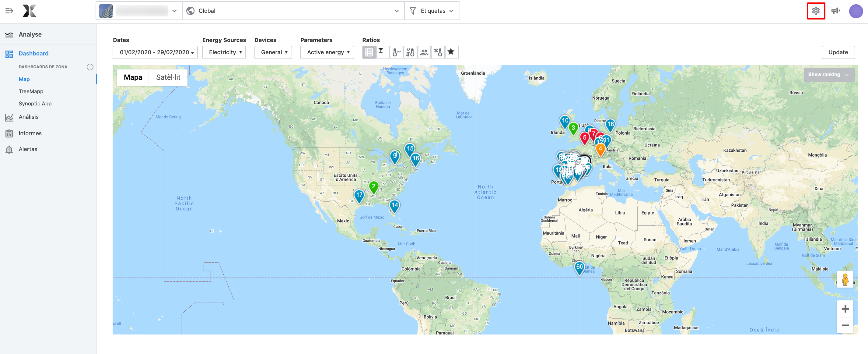Click the Dashboard sidebar link
The image size is (868, 354).
[34, 53]
